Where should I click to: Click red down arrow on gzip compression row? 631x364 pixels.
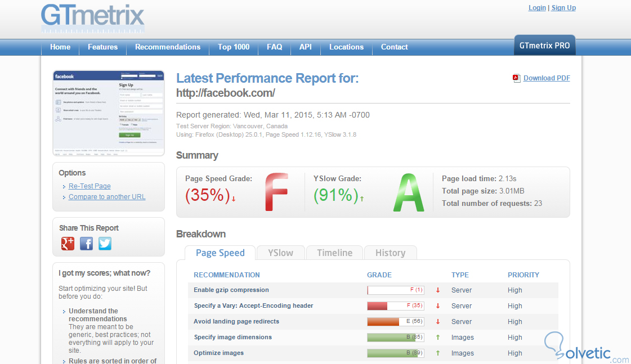coord(438,290)
